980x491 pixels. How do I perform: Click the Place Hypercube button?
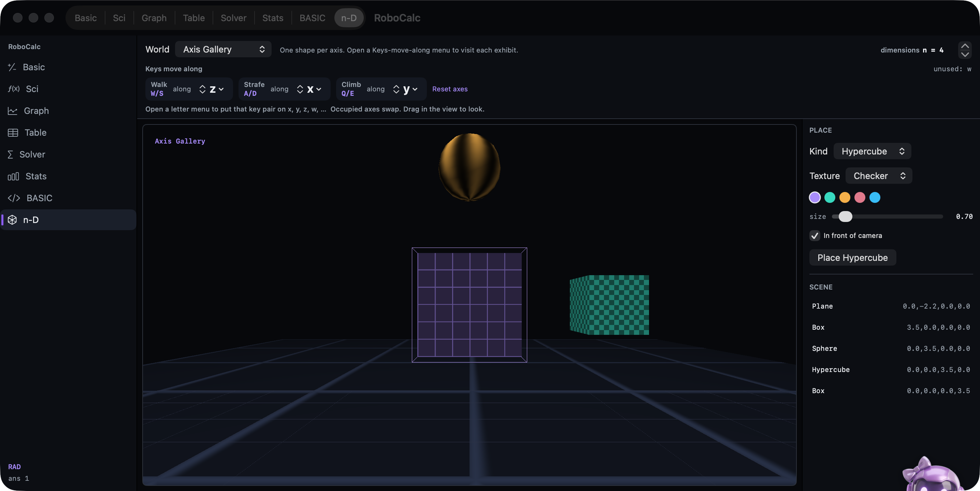(x=853, y=258)
